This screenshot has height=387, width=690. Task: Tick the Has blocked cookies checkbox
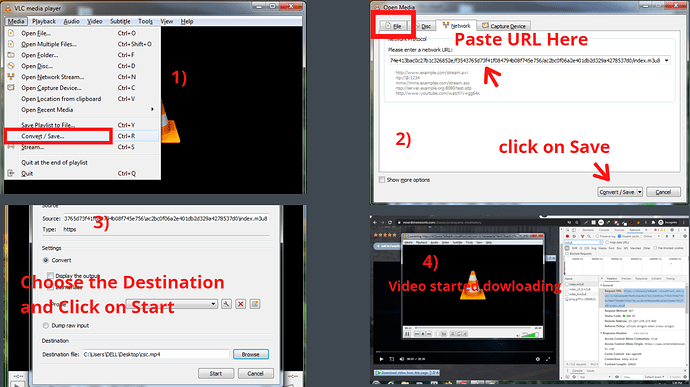(x=655, y=248)
